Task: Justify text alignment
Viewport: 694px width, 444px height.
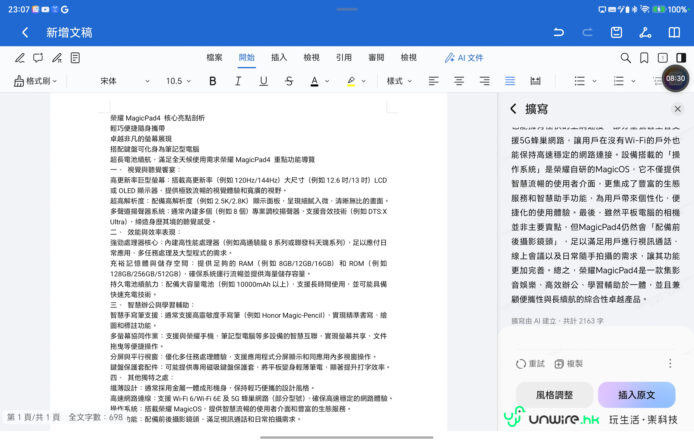Action: pos(510,81)
